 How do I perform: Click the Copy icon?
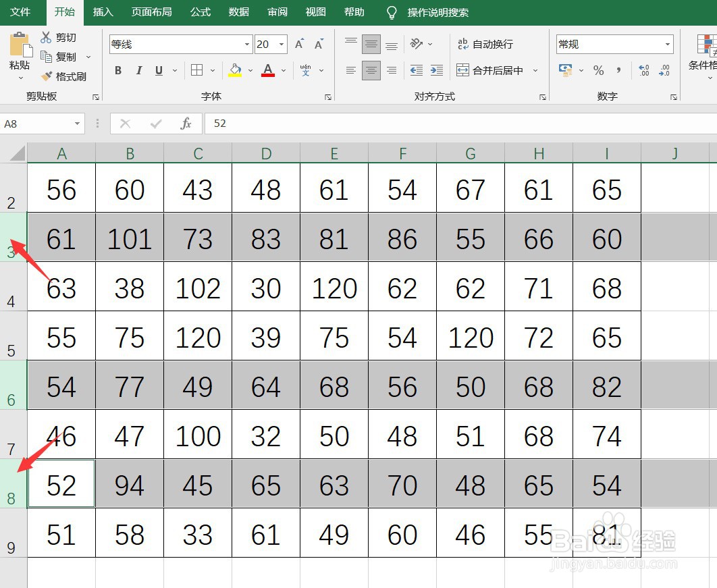point(46,56)
